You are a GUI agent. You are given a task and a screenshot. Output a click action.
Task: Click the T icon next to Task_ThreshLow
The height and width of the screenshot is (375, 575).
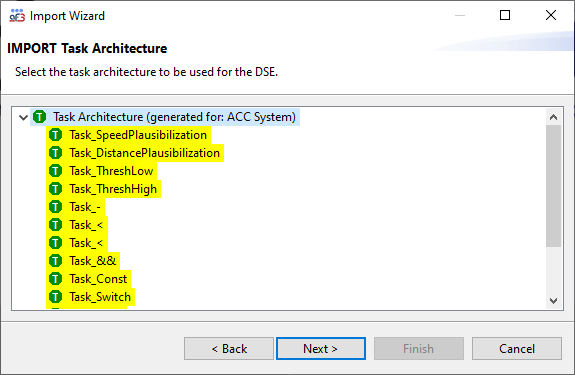click(56, 171)
